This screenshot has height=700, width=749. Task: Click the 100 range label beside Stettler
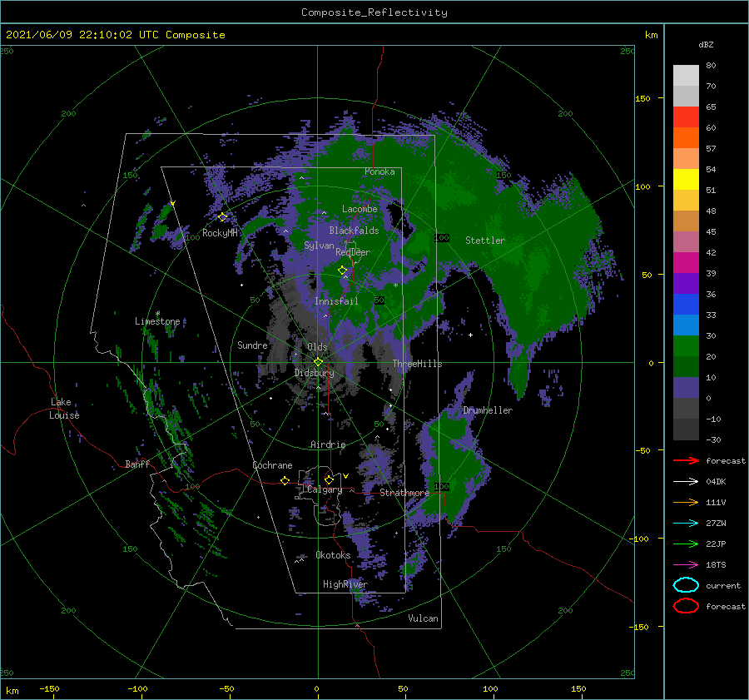pos(442,237)
